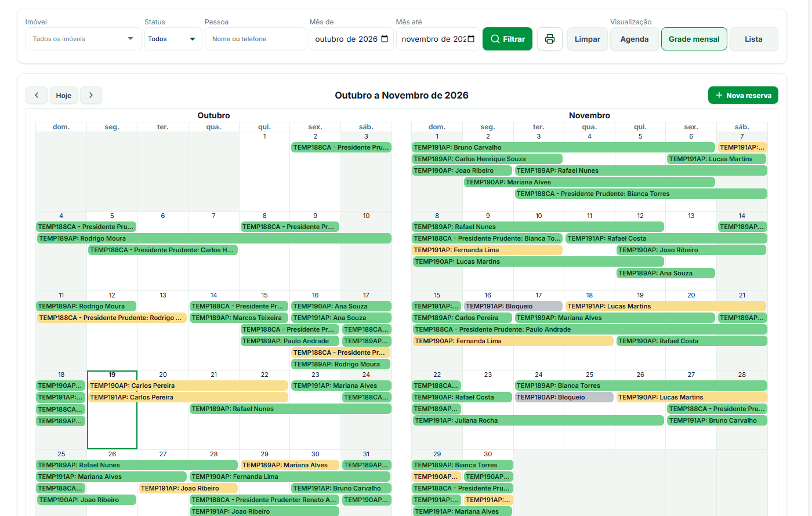Image resolution: width=812 pixels, height=516 pixels.
Task: Select 'TEMP190AP: Mariana Alves' reservation in November
Action: pyautogui.click(x=589, y=182)
